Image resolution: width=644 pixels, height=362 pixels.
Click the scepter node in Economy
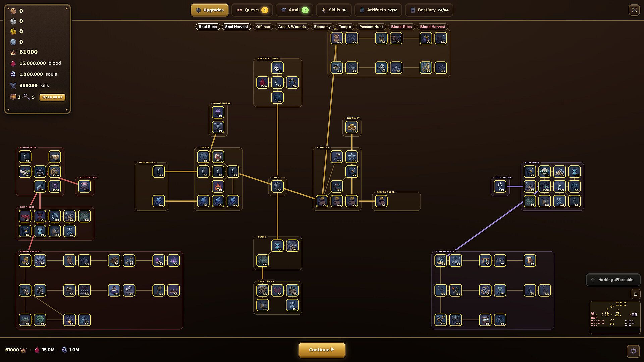[337, 157]
